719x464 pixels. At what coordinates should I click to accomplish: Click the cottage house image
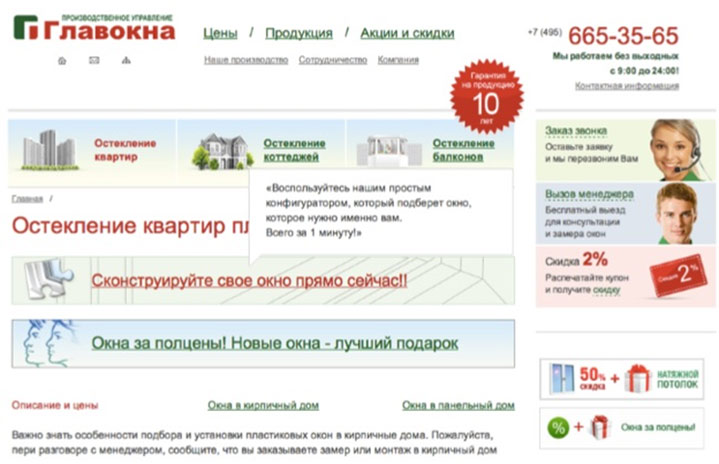point(222,151)
